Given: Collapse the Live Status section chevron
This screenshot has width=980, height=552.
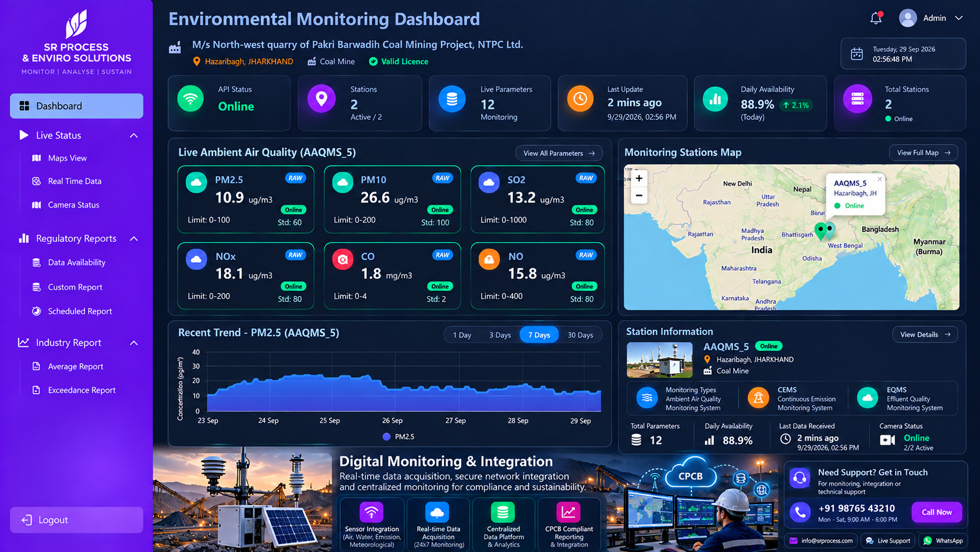Looking at the screenshot, I should tap(134, 136).
